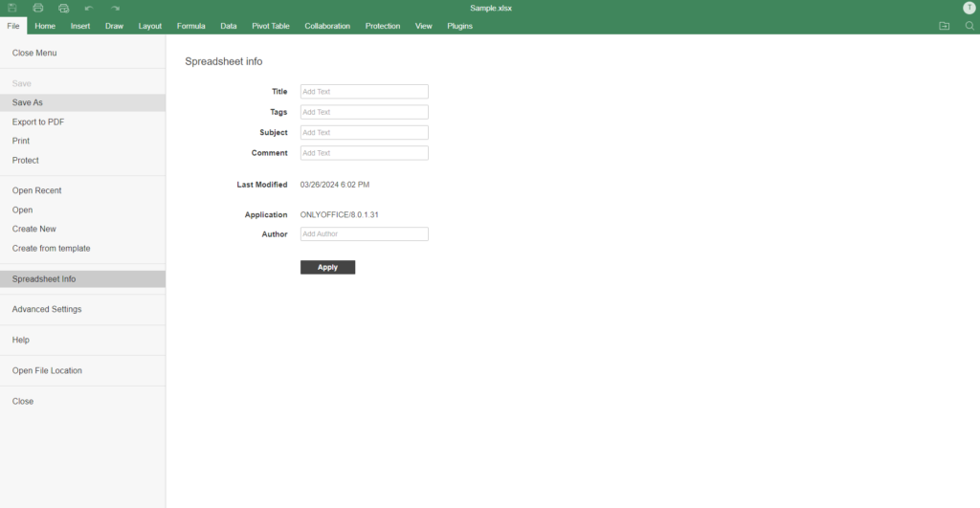Click the Open File Location folder icon
This screenshot has width=980, height=508.
click(x=945, y=26)
